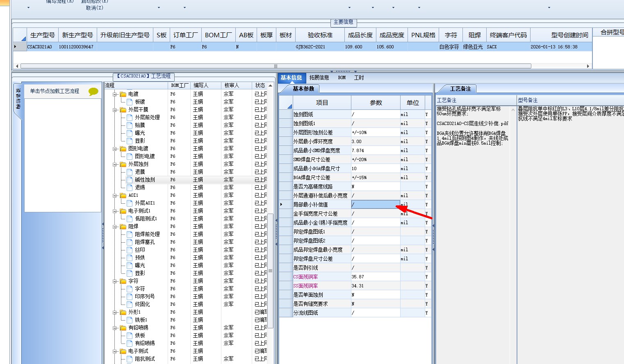Click the 阻焊塞孔 document icon
624x364 pixels.
coord(130,242)
